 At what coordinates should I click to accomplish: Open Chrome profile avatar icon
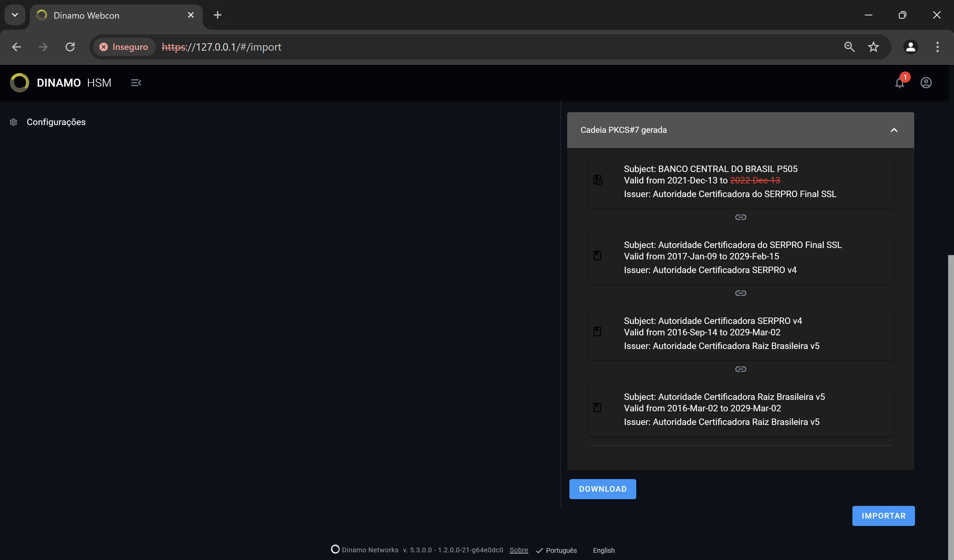[x=911, y=47]
